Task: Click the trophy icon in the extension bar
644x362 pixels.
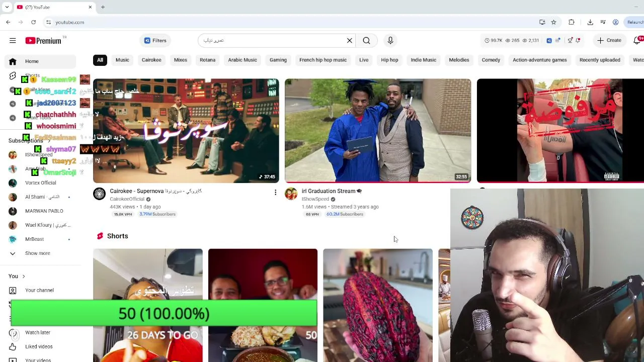Action: [x=570, y=41]
